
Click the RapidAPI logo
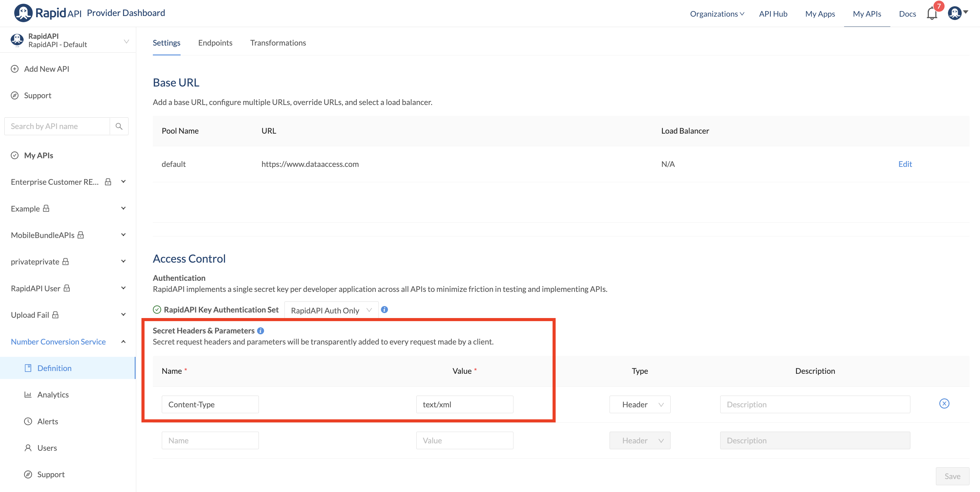(x=48, y=13)
